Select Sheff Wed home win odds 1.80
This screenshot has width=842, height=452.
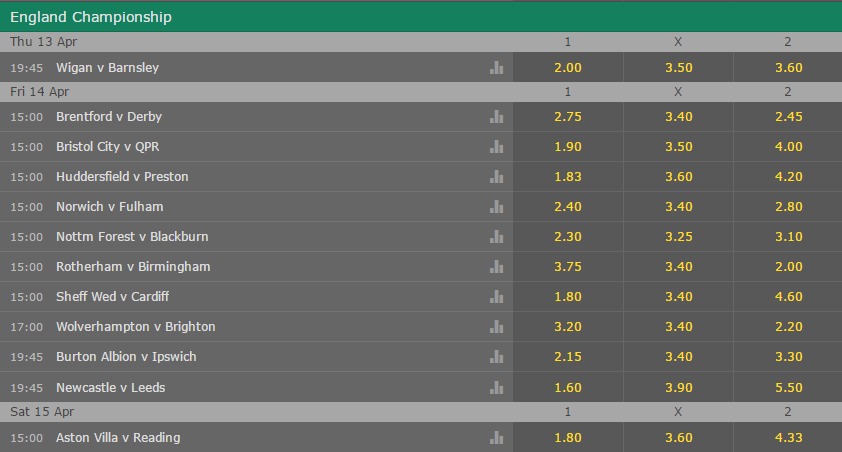(x=568, y=297)
